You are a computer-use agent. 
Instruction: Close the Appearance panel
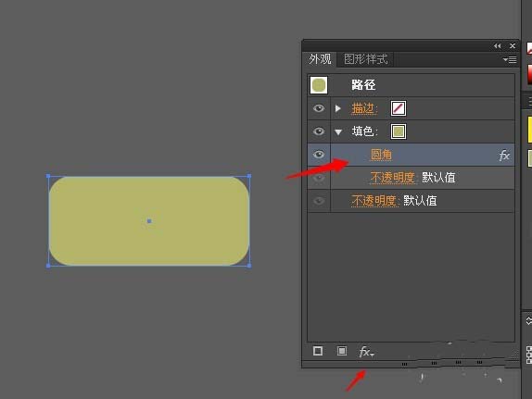(513, 45)
